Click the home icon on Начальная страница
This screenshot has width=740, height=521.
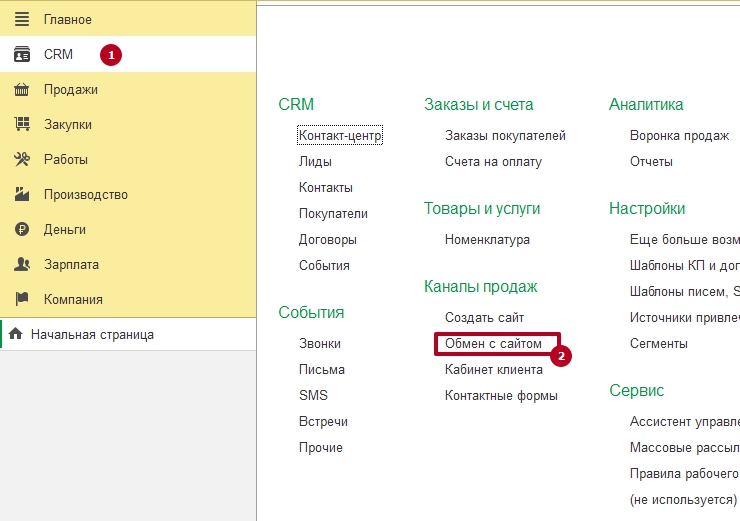[16, 334]
